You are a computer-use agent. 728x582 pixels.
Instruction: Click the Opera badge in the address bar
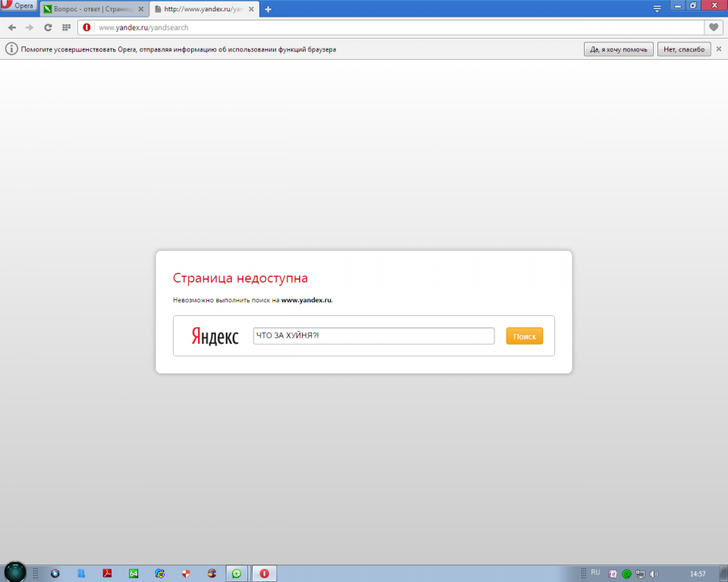click(86, 27)
